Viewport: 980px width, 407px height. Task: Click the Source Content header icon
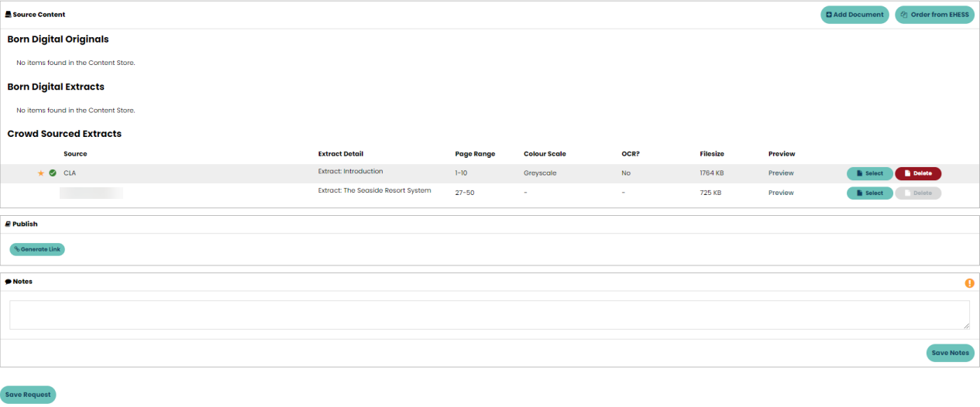tap(9, 15)
